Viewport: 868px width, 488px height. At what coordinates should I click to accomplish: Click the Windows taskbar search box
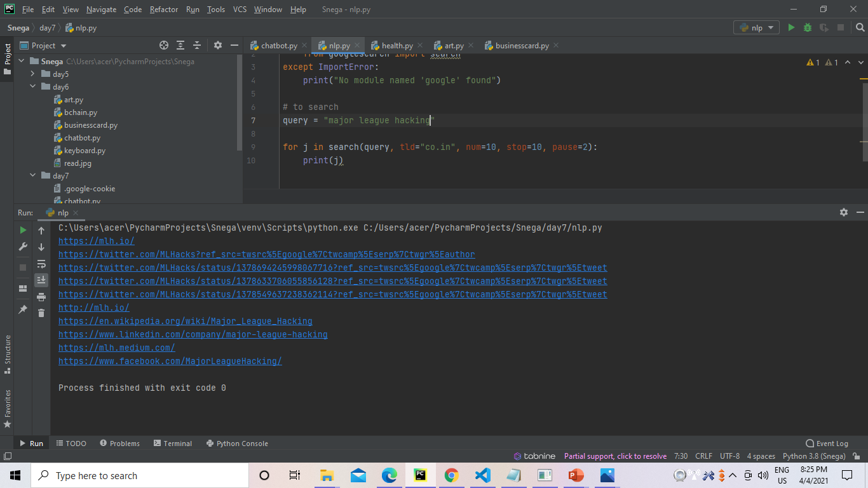pyautogui.click(x=140, y=475)
